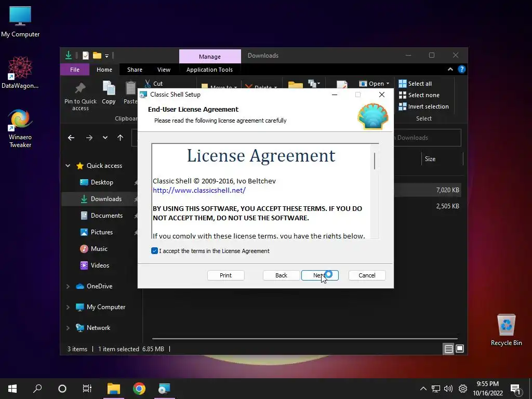Click Select all in Explorer ribbon
Image resolution: width=532 pixels, height=399 pixels.
[x=415, y=84]
